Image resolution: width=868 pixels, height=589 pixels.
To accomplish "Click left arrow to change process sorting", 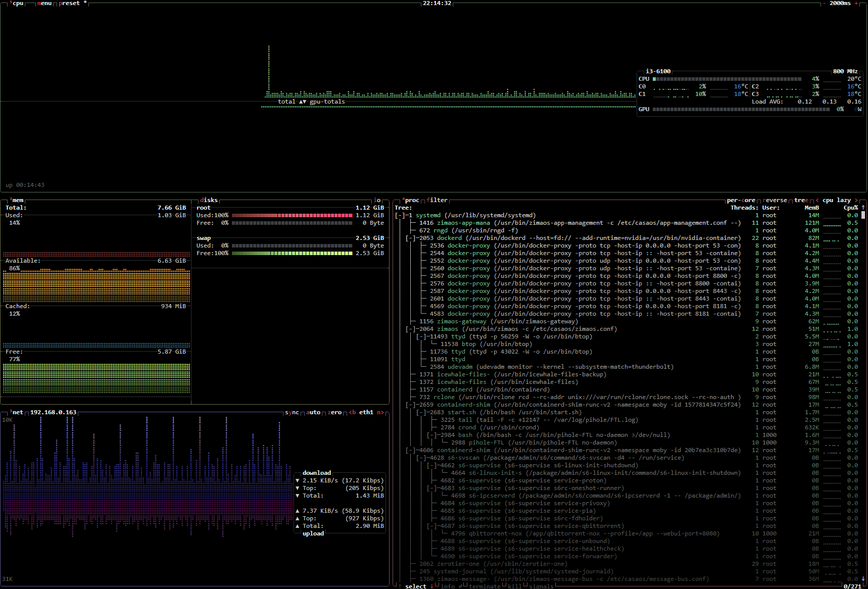I will (x=817, y=201).
